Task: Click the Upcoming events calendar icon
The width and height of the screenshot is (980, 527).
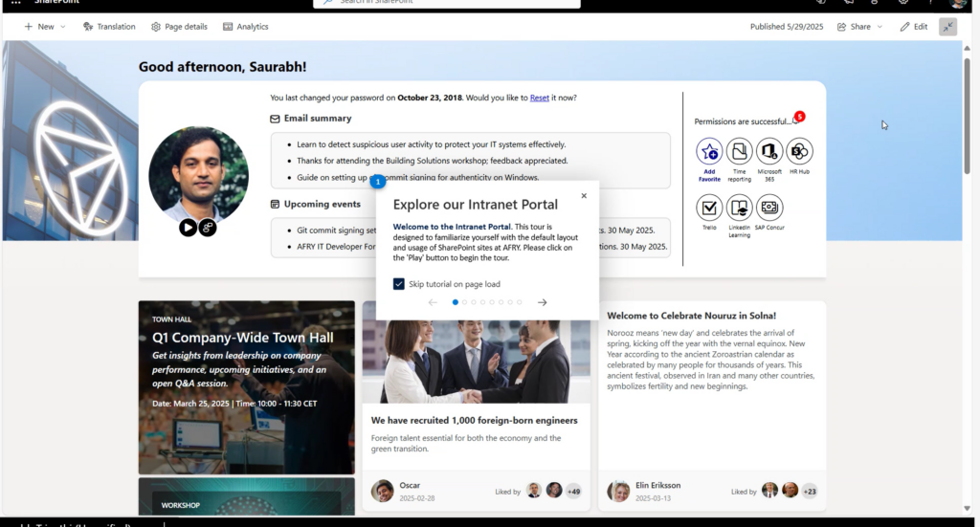Action: (275, 204)
